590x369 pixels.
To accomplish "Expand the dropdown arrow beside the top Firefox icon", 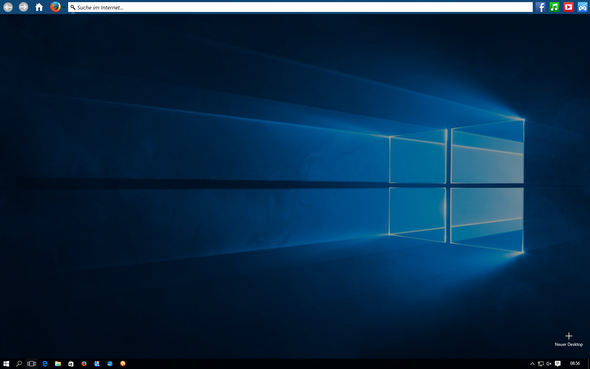I will pyautogui.click(x=64, y=7).
